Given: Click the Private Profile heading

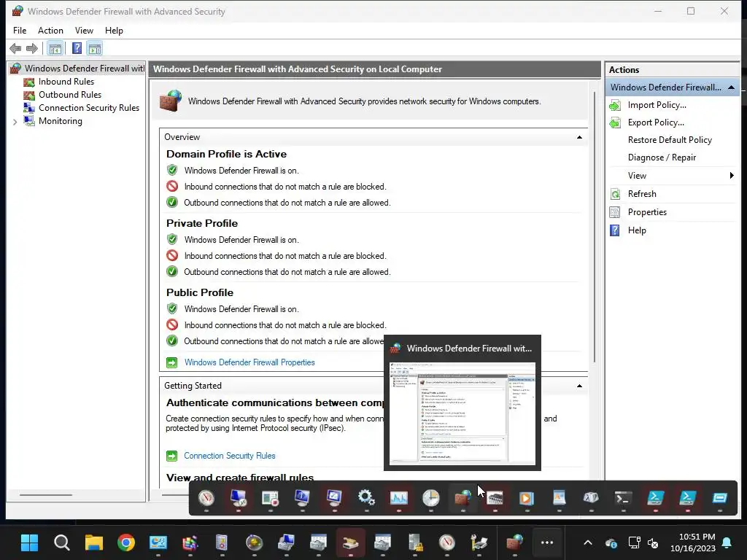Looking at the screenshot, I should click(202, 223).
